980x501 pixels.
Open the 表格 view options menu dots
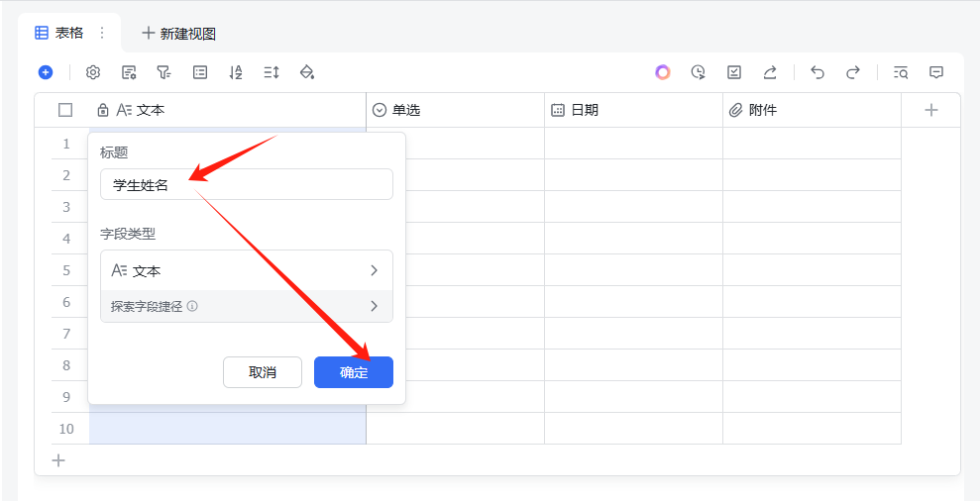tap(101, 33)
